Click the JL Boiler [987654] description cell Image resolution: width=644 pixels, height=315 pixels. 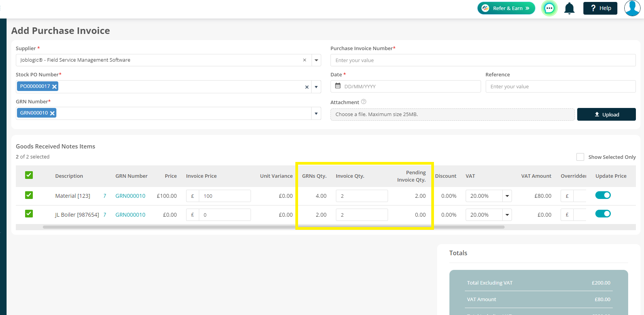(x=77, y=215)
